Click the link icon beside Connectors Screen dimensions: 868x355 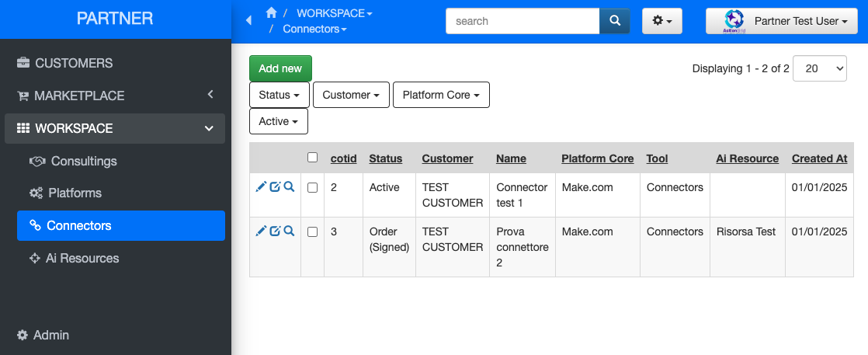[x=36, y=225]
